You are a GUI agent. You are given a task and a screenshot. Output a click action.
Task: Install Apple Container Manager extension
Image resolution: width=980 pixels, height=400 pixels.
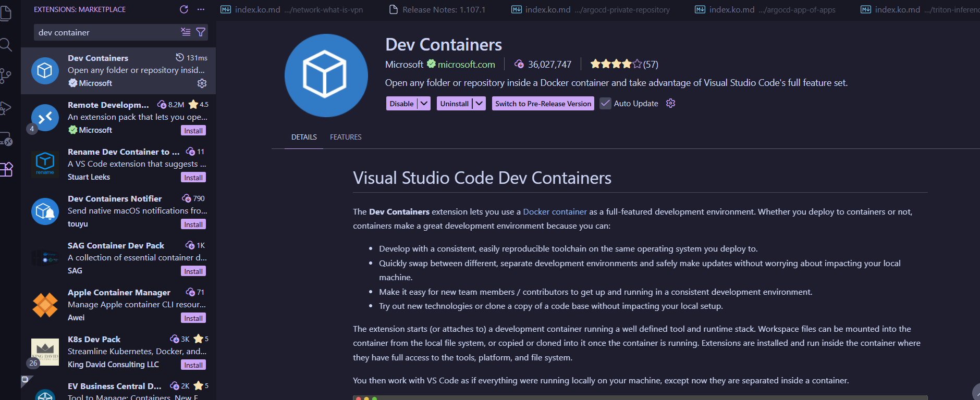pyautogui.click(x=193, y=318)
